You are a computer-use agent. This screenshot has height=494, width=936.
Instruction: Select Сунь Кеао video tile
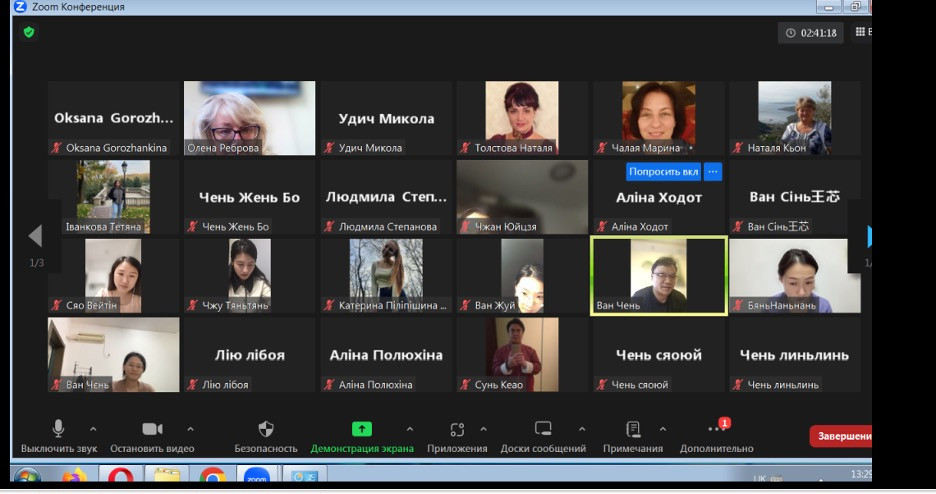coord(522,354)
